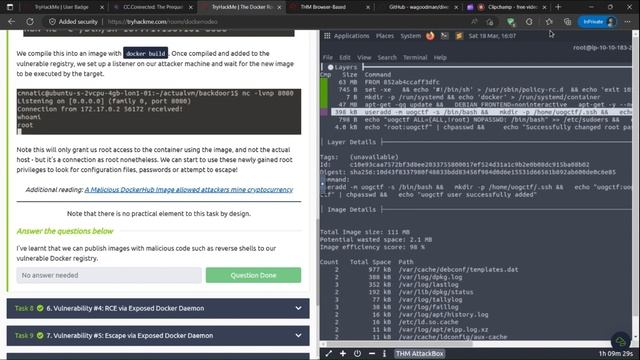640x360 pixels.
Task: Go back with the browser back arrow
Action: pyautogui.click(x=11, y=22)
